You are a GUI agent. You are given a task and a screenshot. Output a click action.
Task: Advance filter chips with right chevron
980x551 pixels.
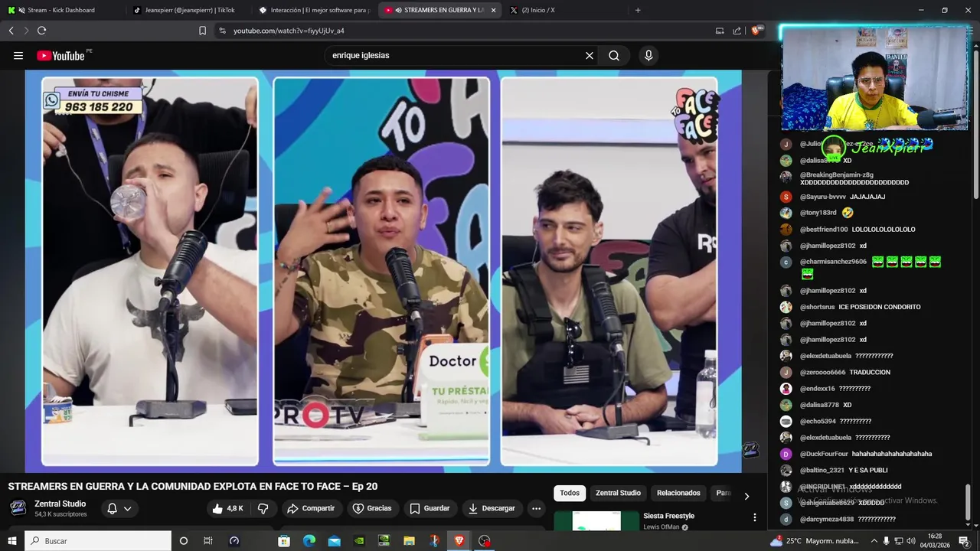click(746, 496)
